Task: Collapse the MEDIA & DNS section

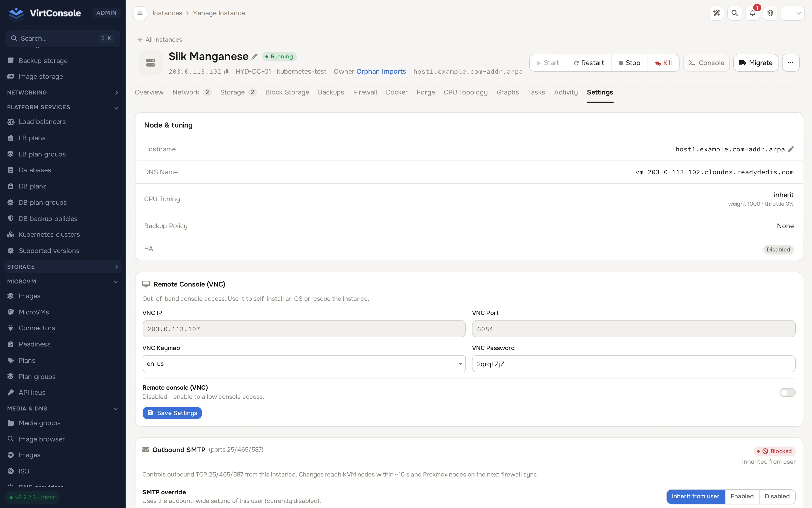Action: point(62,408)
